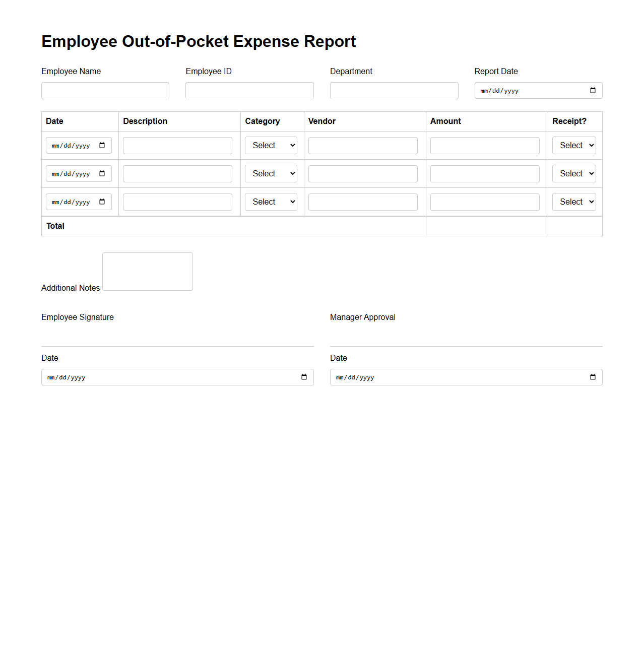
Task: Open the Receipt dropdown in the first row
Action: point(574,145)
